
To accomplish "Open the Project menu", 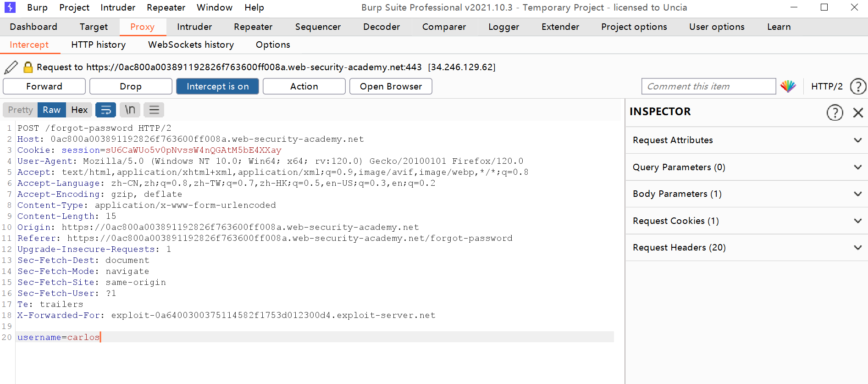I will [74, 7].
